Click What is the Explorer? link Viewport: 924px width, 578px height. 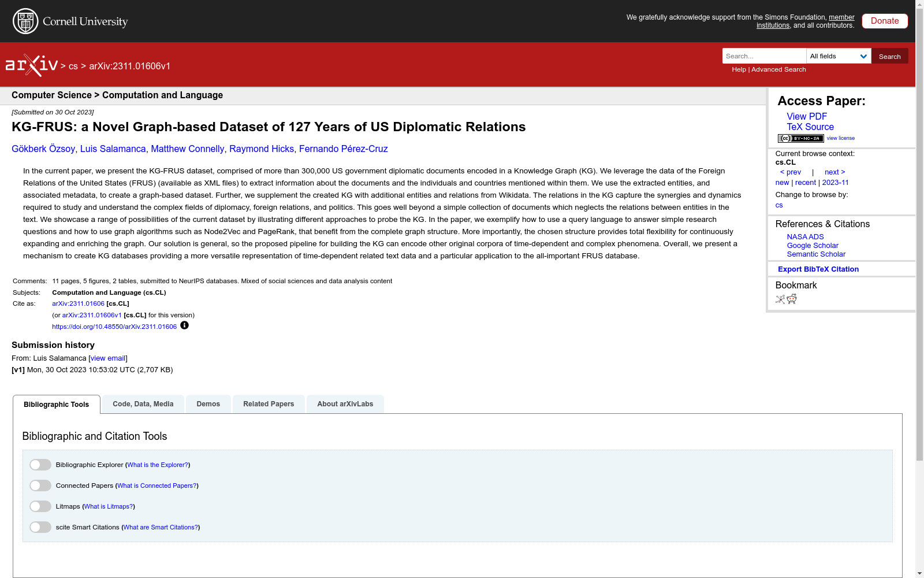pyautogui.click(x=158, y=465)
